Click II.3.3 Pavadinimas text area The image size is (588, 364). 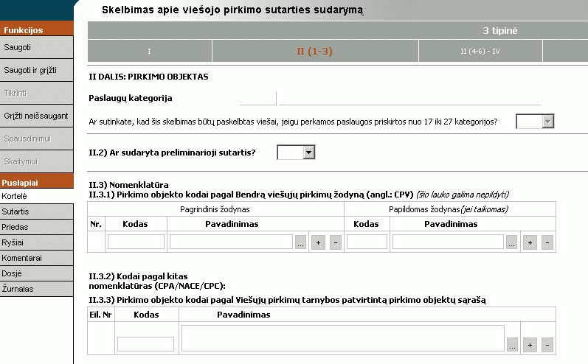click(x=343, y=338)
